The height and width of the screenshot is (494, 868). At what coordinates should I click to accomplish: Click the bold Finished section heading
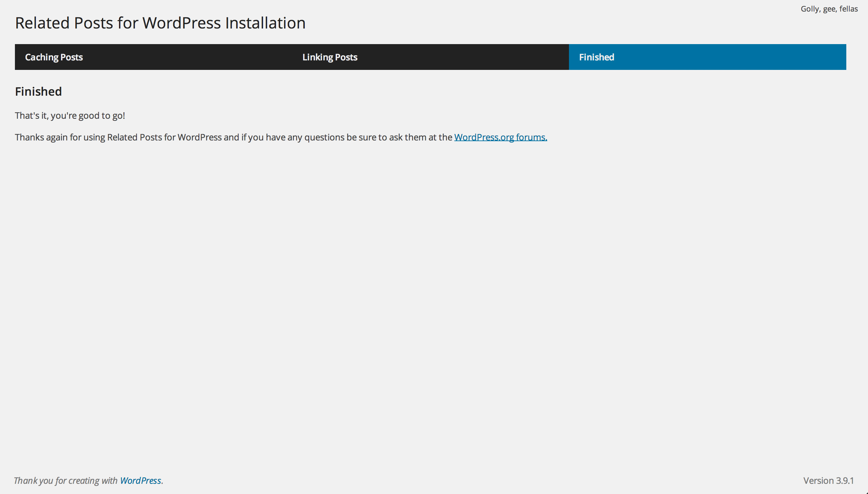point(38,92)
